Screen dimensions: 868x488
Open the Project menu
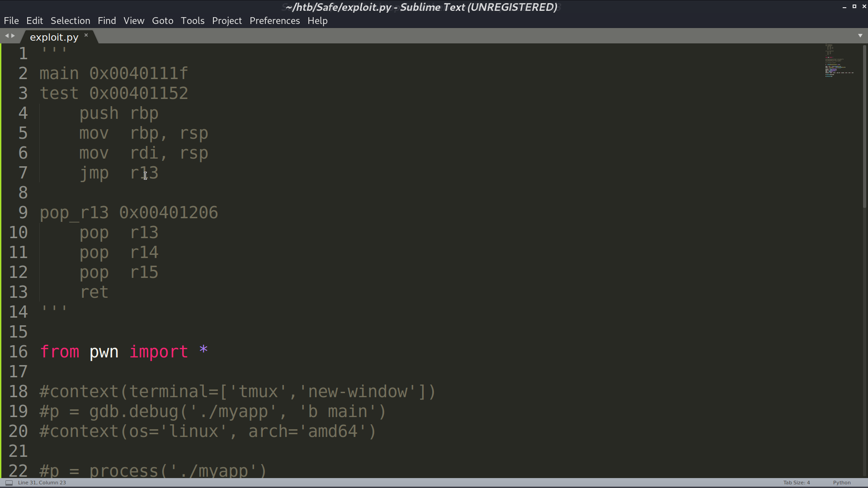pyautogui.click(x=227, y=21)
